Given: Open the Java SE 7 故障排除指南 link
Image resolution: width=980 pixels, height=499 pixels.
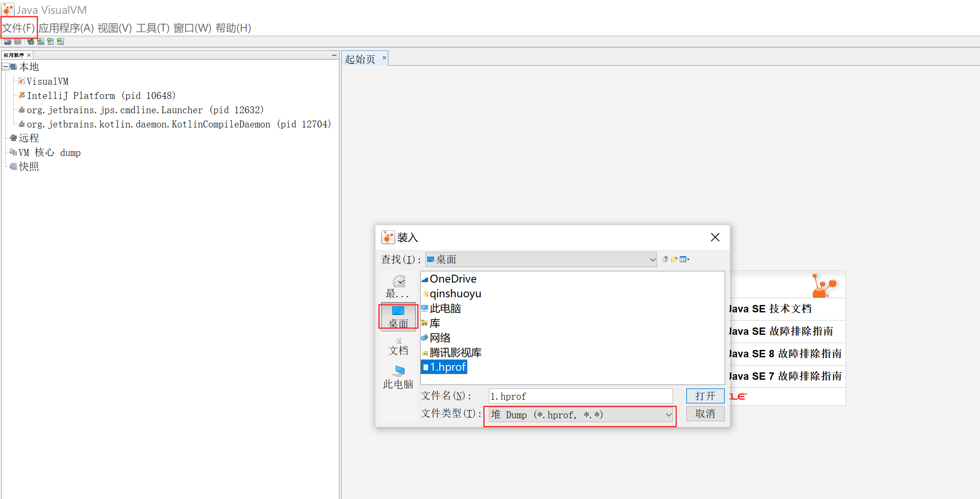Looking at the screenshot, I should pos(786,376).
